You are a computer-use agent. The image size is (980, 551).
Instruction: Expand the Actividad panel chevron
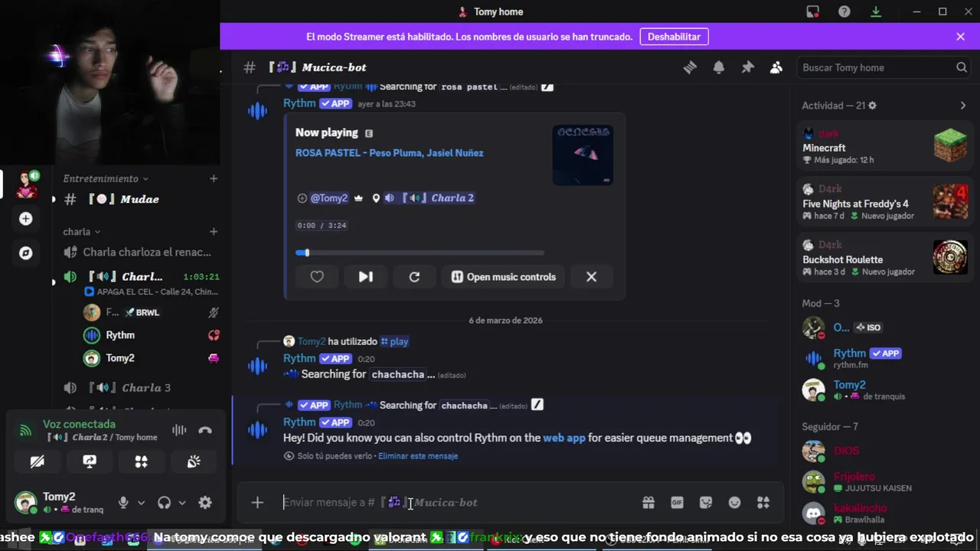[x=962, y=106]
